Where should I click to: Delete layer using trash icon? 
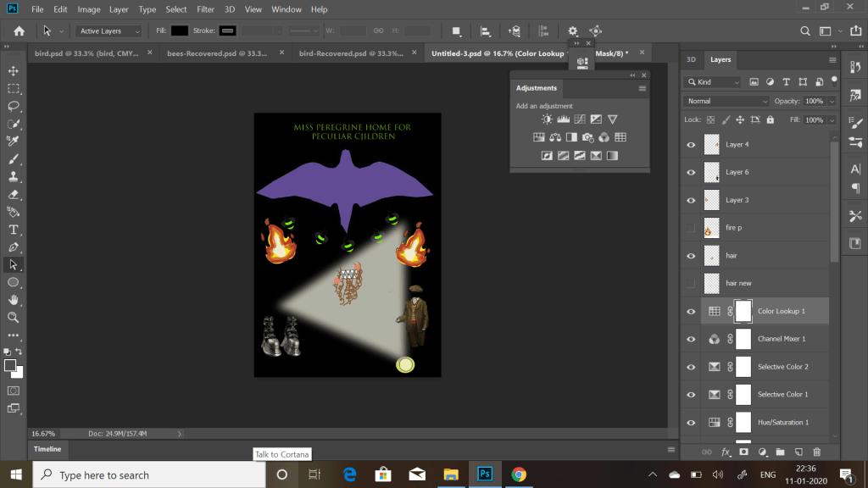pos(817,452)
